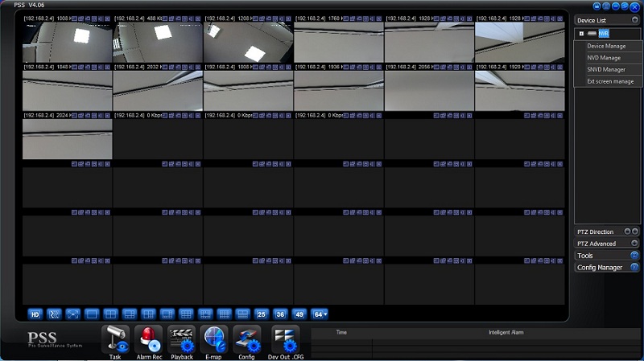The image size is (644, 361).
Task: Expand the Device List plus button
Action: 635,19
